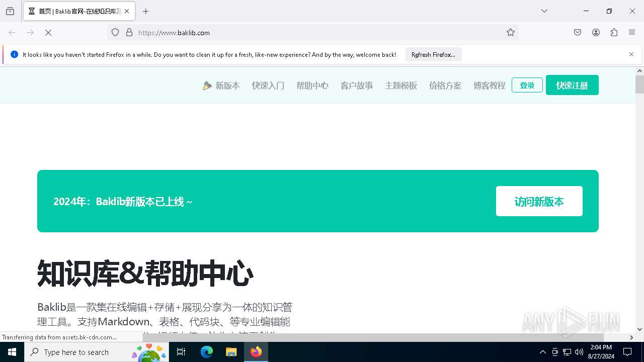The width and height of the screenshot is (644, 362).
Task: Click the vertical page scrollbar thumb
Action: coord(639,84)
